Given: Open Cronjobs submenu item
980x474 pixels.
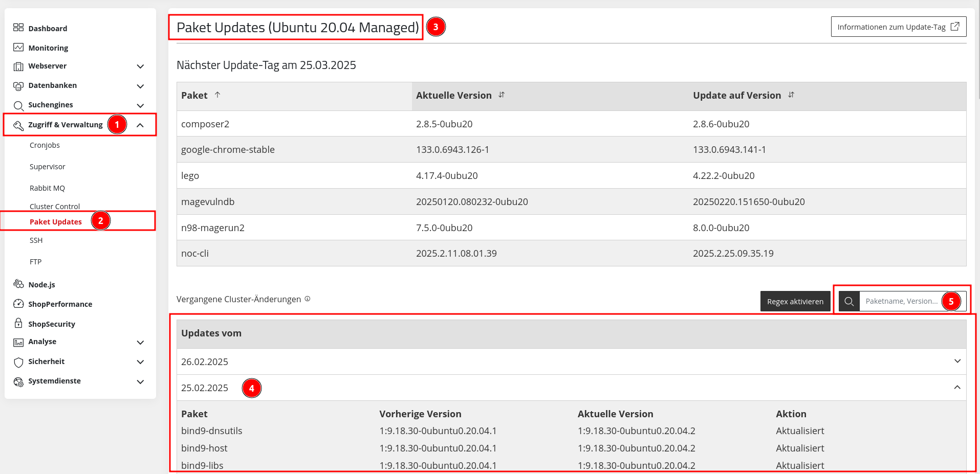Looking at the screenshot, I should point(45,145).
